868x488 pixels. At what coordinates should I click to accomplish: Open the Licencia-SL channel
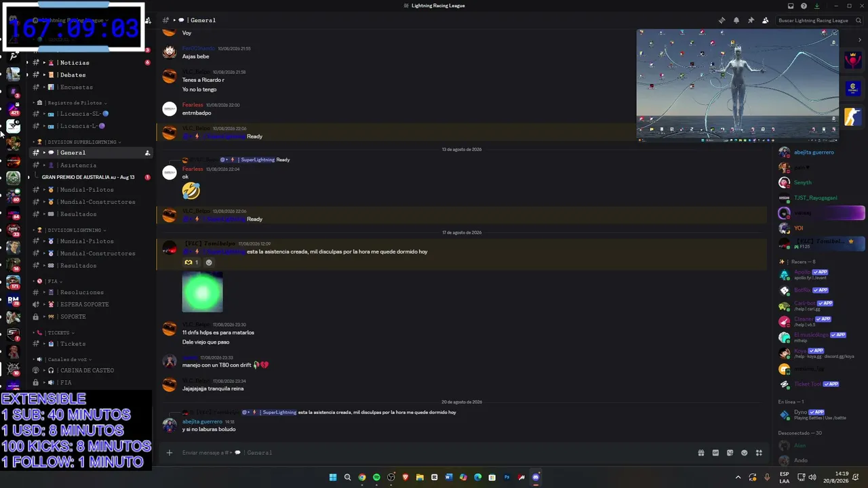[x=92, y=113]
